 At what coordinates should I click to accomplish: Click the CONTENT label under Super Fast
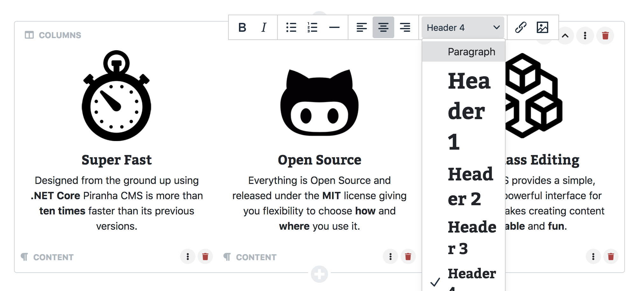pyautogui.click(x=53, y=257)
